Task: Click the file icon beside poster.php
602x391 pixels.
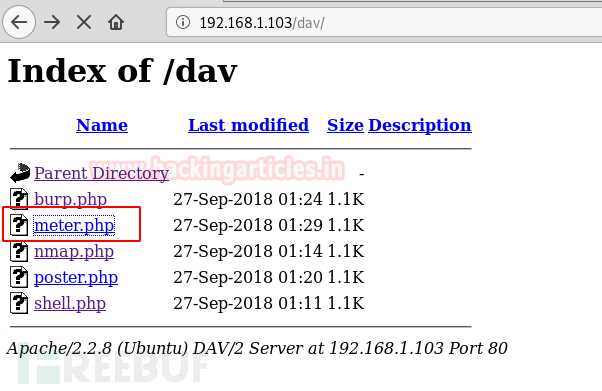Action: 19,277
